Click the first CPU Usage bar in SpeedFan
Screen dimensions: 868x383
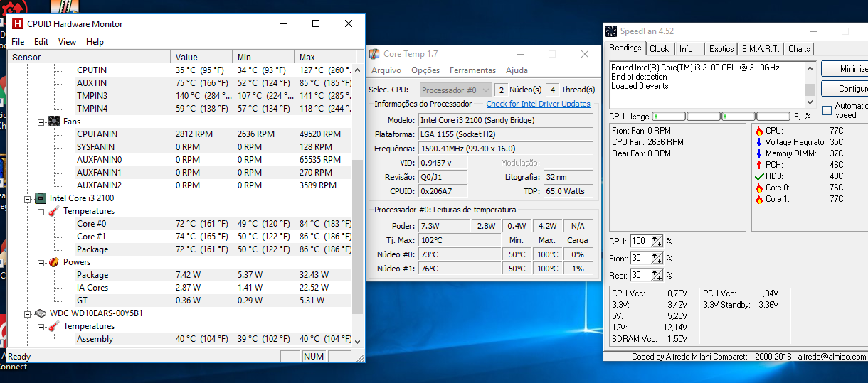[669, 116]
